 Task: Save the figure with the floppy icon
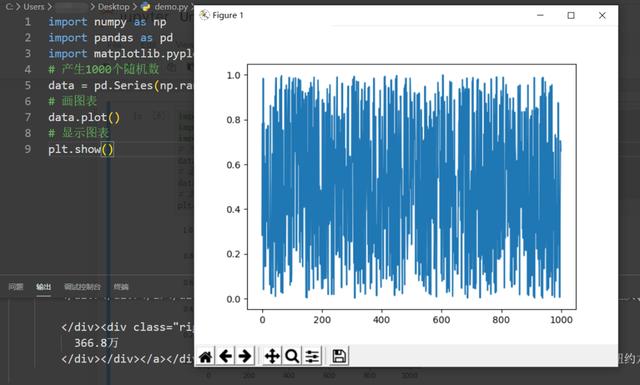[339, 356]
